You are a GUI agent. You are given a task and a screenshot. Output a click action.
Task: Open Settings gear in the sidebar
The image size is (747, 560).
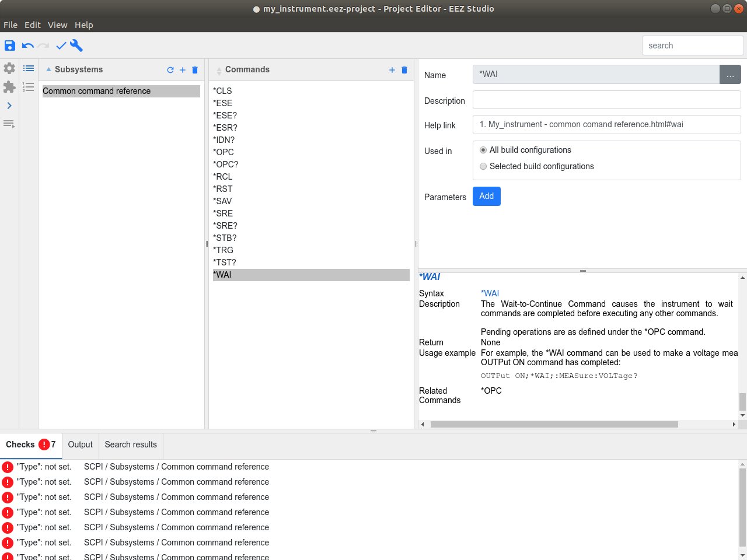pos(9,68)
